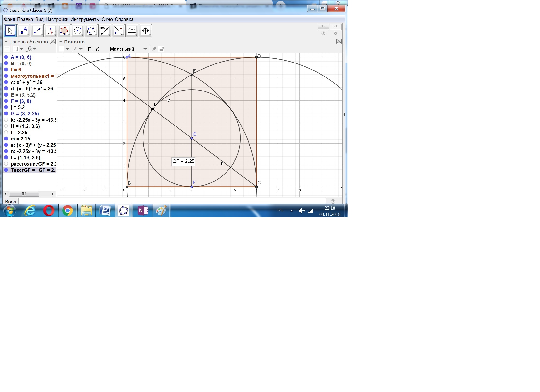
Task: Expand the text color dropdown arrow
Action: tap(81, 49)
